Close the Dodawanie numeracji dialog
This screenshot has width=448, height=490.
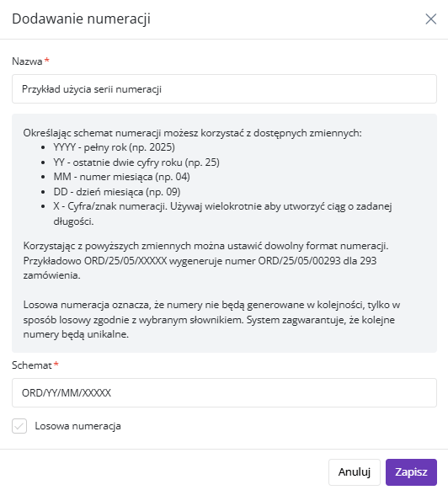tap(431, 19)
